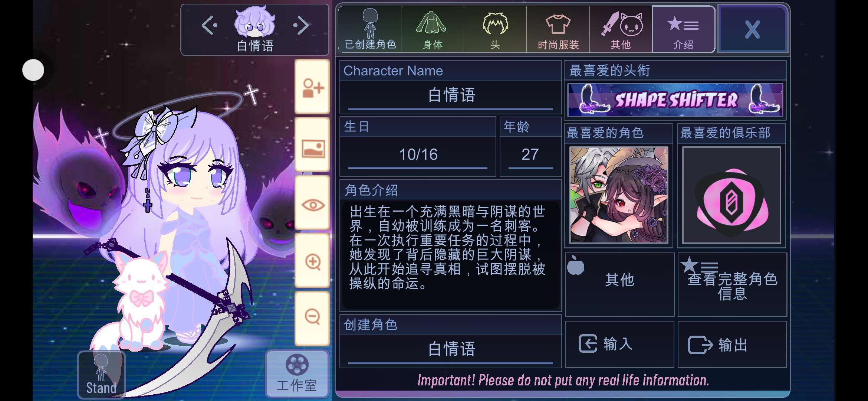The width and height of the screenshot is (868, 401).
Task: Open the 头 head tab
Action: [x=495, y=29]
